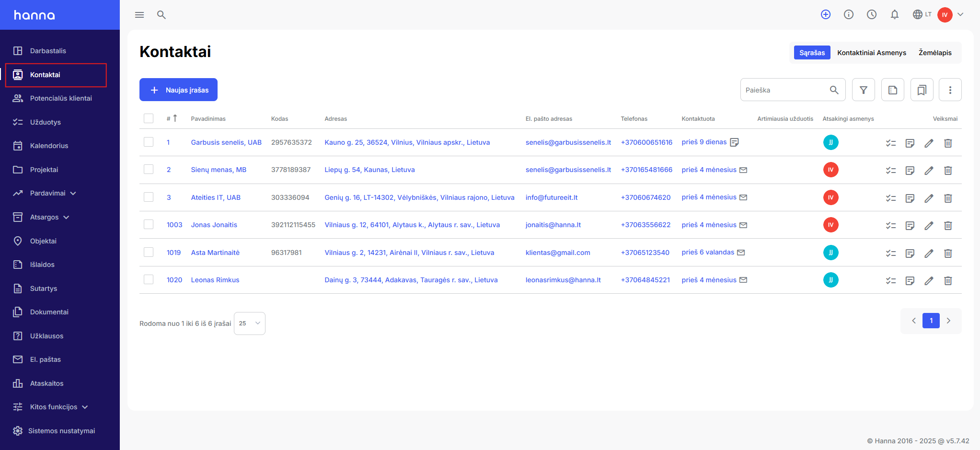980x450 pixels.
Task: Click the search icon in Paieška field
Action: point(834,90)
